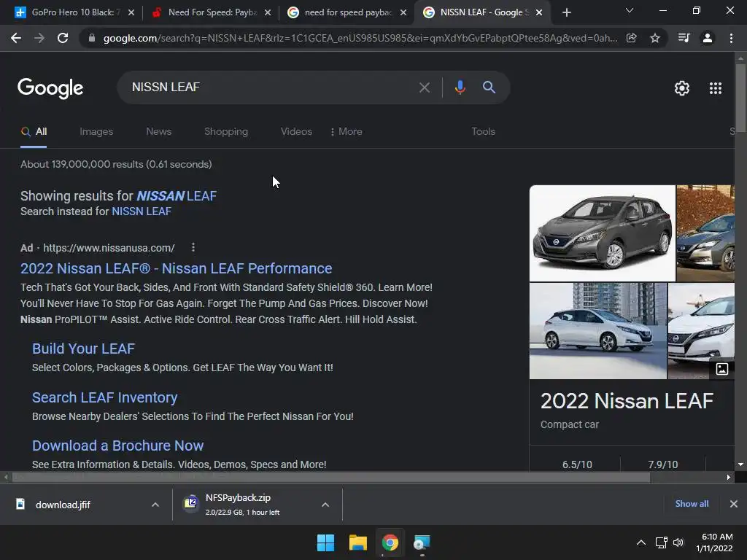This screenshot has width=747, height=560.
Task: Open more images icon in knowledge panel
Action: coord(721,368)
